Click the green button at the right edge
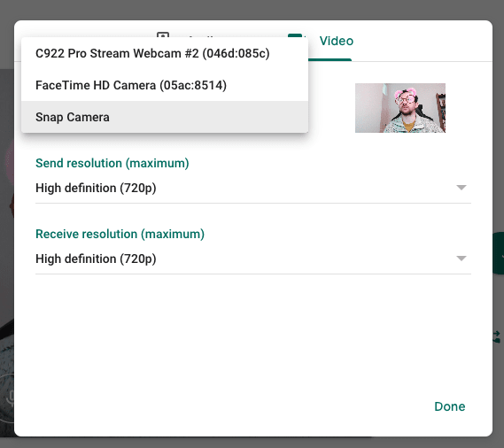This screenshot has height=448, width=504. [499, 253]
